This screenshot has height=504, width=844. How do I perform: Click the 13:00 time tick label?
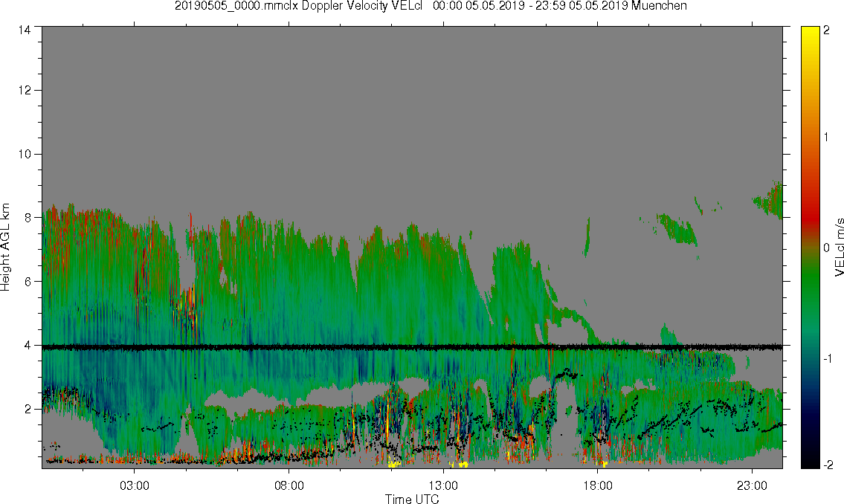point(443,485)
